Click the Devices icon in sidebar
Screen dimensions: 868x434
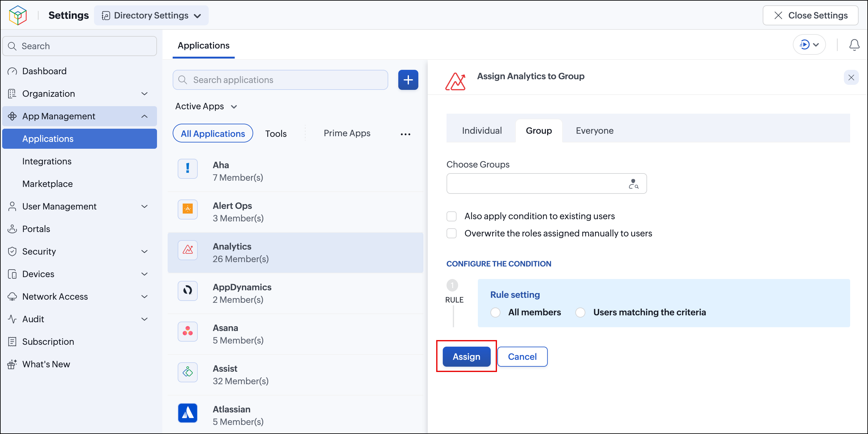[x=12, y=274]
